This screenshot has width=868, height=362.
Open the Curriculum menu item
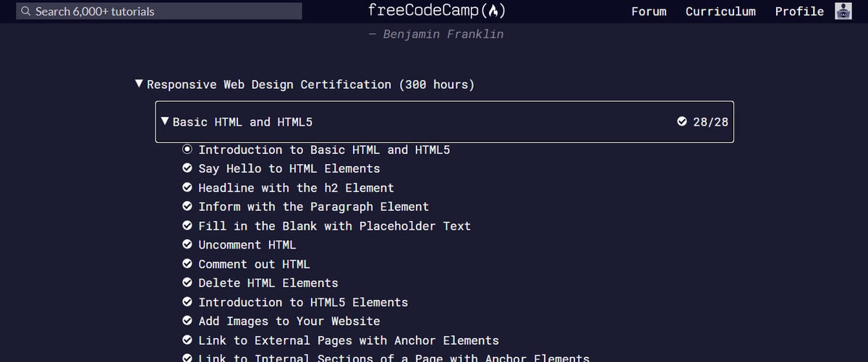pos(720,12)
